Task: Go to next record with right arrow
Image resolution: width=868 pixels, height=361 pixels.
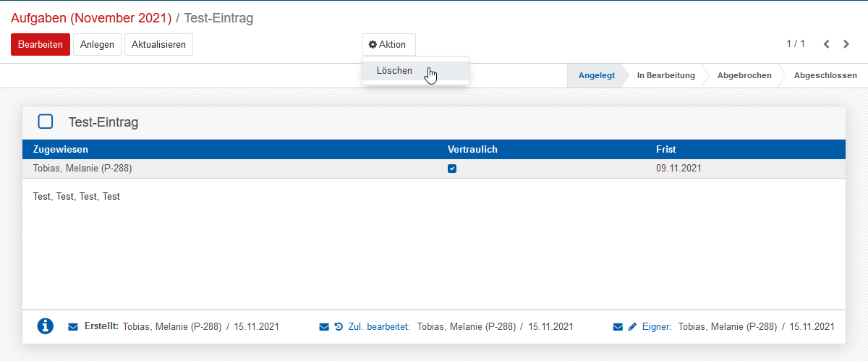Action: click(846, 44)
